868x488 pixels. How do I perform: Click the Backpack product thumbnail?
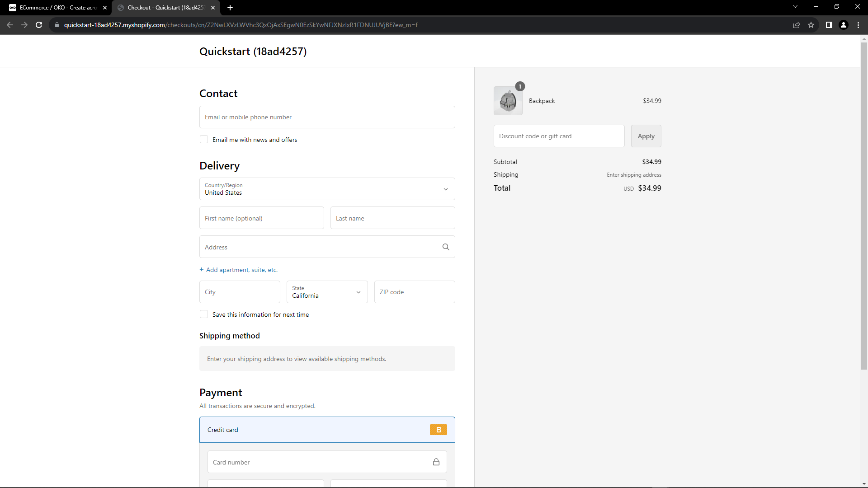click(x=508, y=101)
